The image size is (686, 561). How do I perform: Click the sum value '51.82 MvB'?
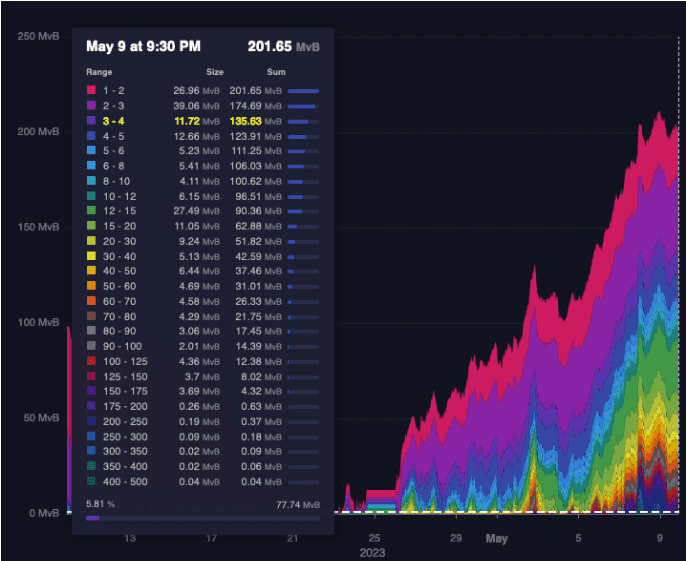point(258,242)
